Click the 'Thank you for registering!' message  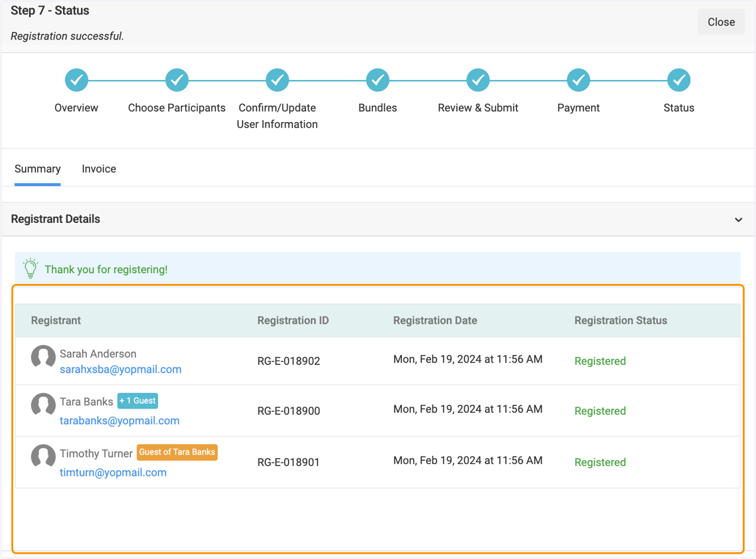click(x=106, y=269)
